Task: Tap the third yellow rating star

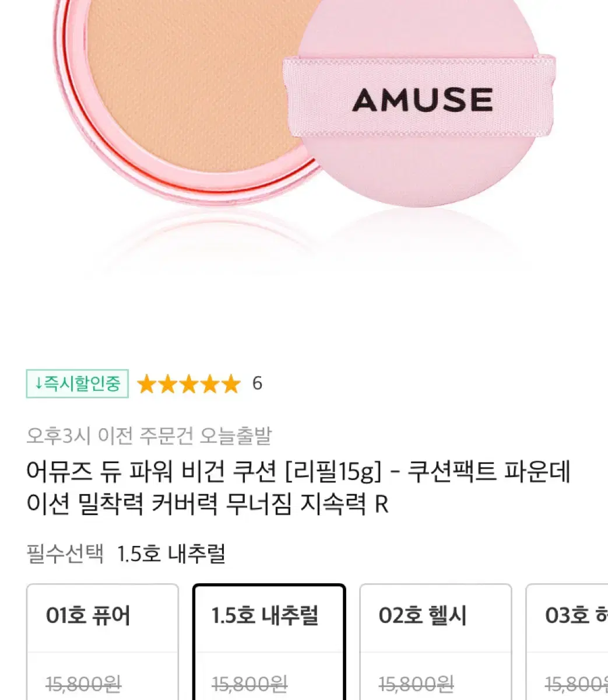Action: 189,384
